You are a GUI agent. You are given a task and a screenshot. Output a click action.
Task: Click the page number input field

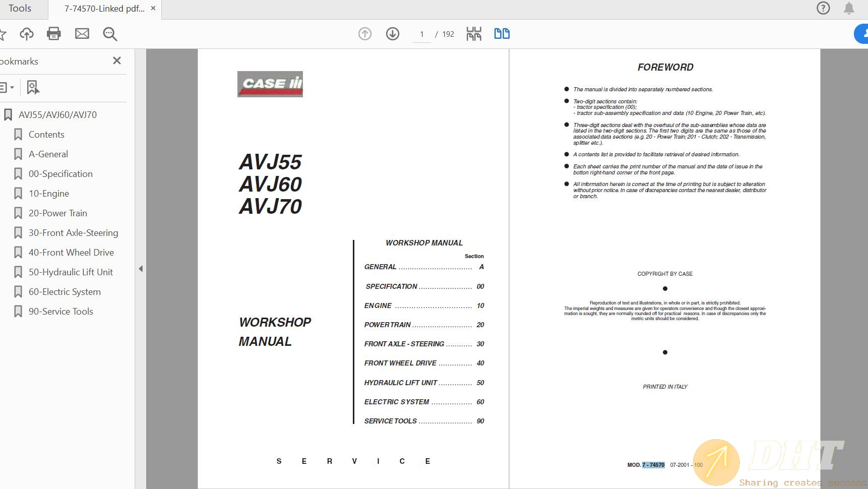(x=422, y=34)
